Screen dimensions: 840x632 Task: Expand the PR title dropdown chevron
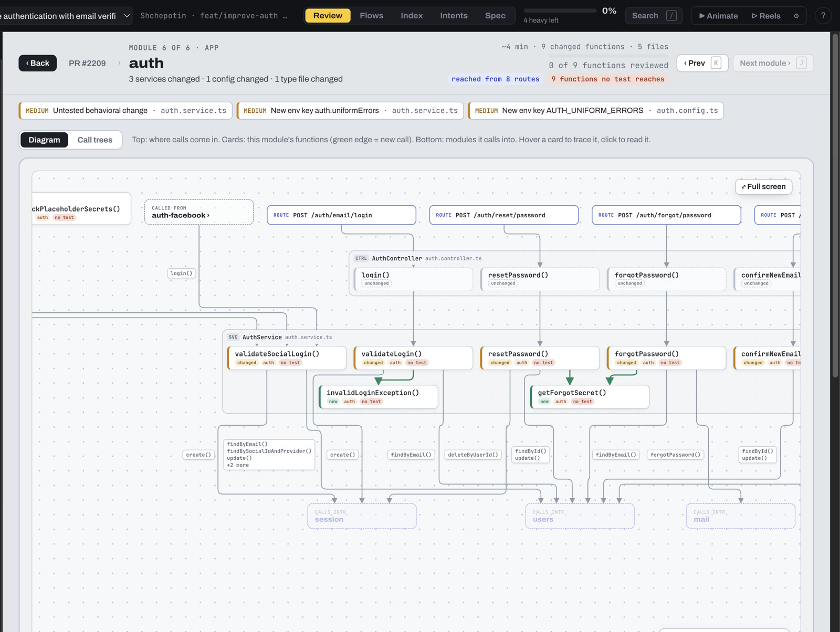(127, 16)
